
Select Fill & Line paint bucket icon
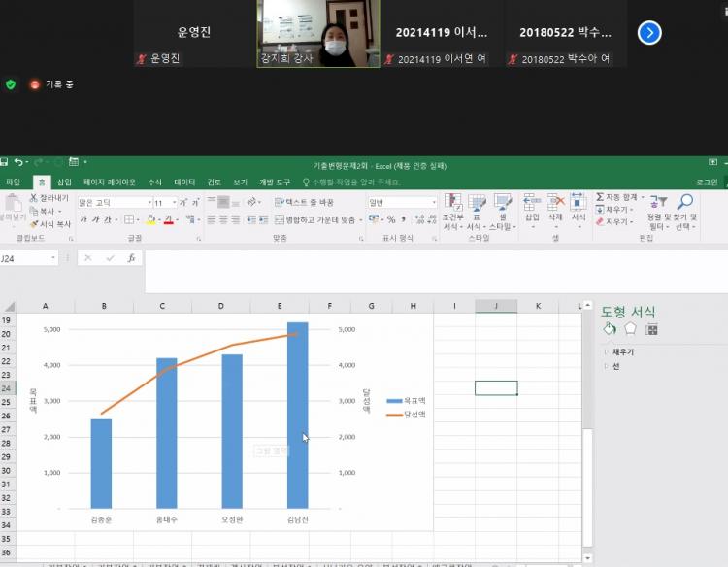click(x=610, y=329)
